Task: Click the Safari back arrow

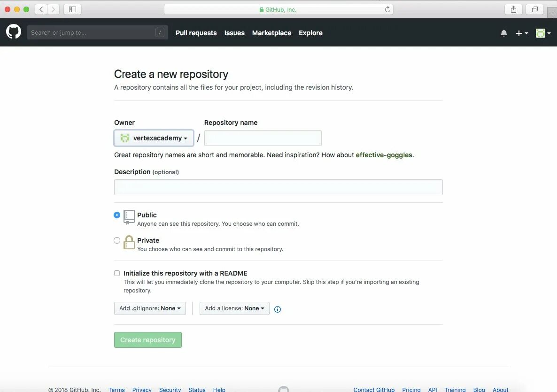Action: click(41, 9)
